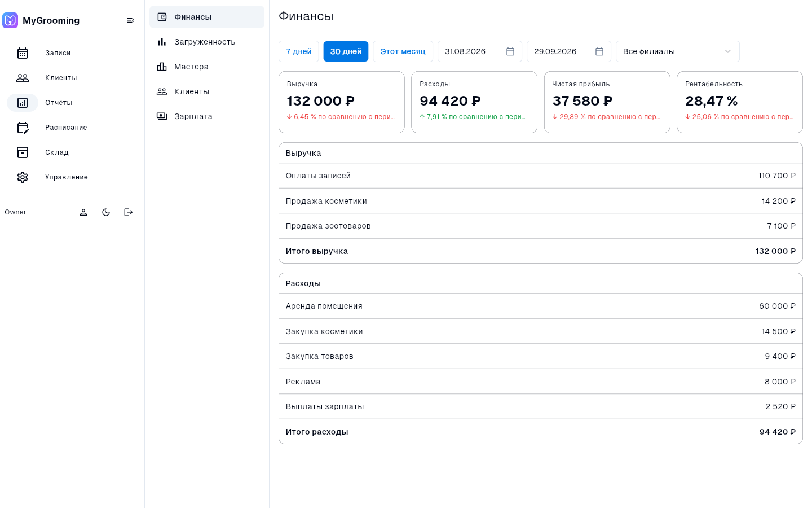Viewport: 812px width, 508px height.
Task: Open the Управление gear icon
Action: pos(23,177)
